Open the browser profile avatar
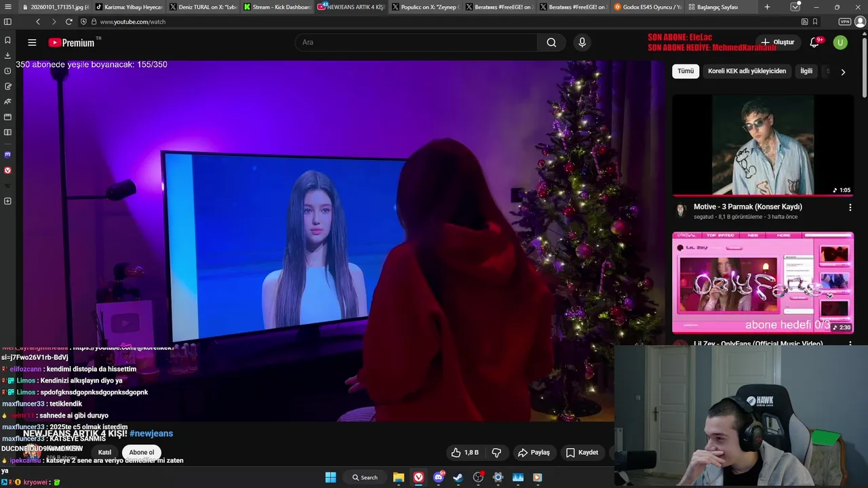Image resolution: width=868 pixels, height=488 pixels. 860,22
